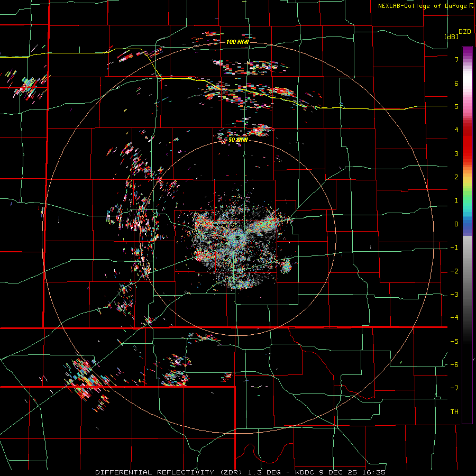Click the 50 NMI range ring label
This screenshot has width=476, height=476.
[238, 140]
